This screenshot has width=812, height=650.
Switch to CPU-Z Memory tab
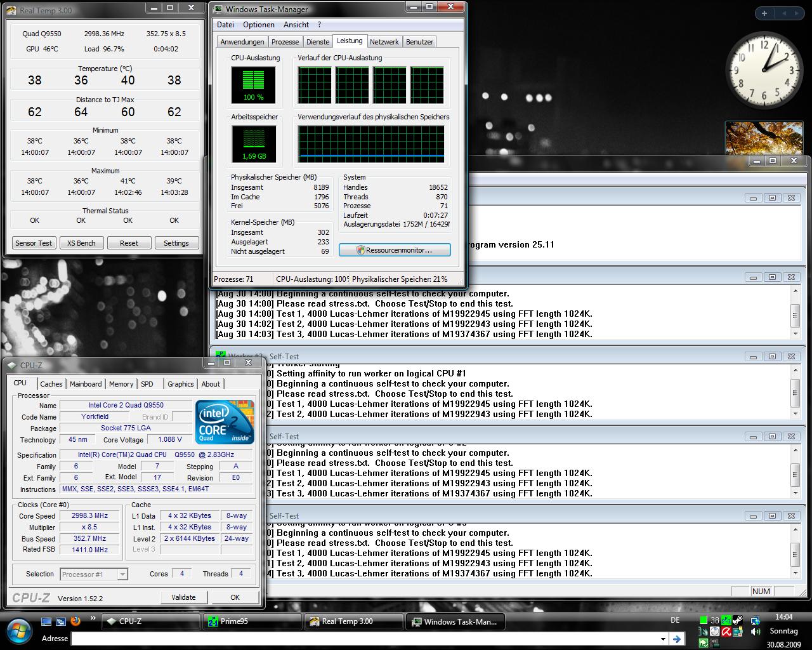(121, 384)
